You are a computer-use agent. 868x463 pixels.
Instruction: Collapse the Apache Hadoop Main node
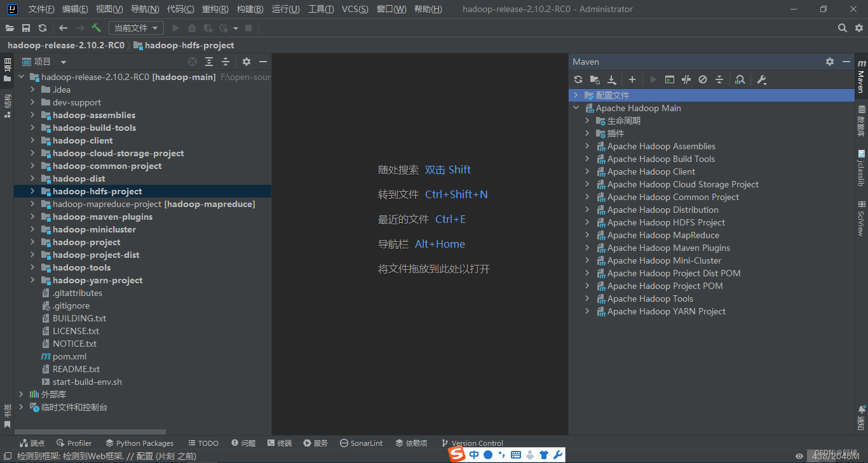pos(576,108)
